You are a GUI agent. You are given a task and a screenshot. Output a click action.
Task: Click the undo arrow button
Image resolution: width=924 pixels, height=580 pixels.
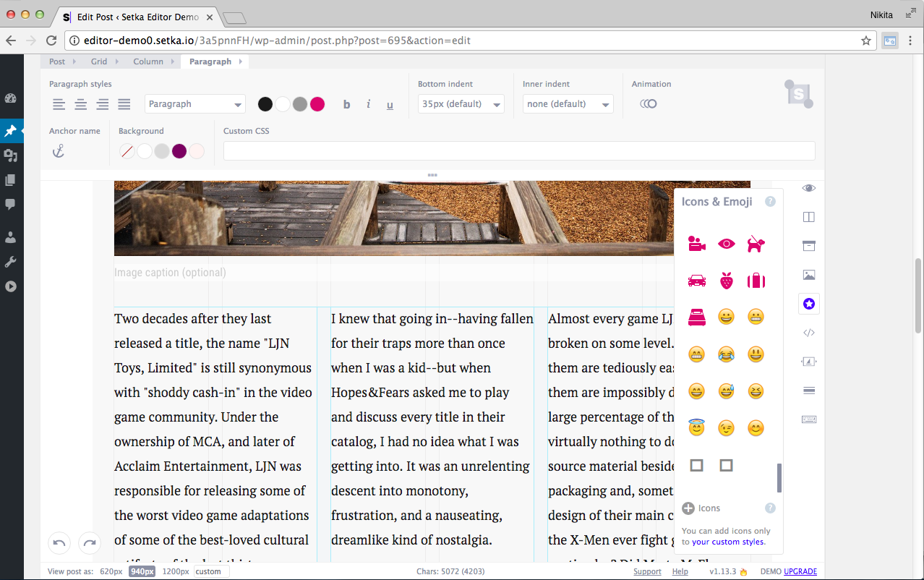click(59, 542)
